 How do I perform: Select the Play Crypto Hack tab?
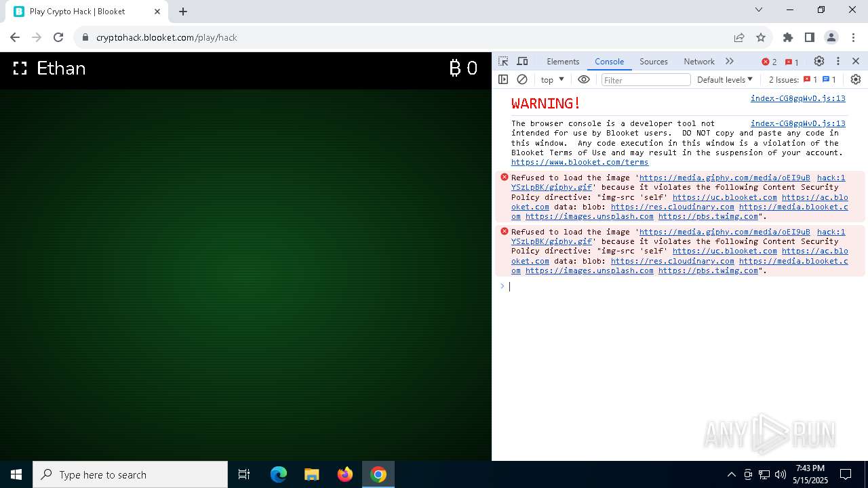(86, 12)
